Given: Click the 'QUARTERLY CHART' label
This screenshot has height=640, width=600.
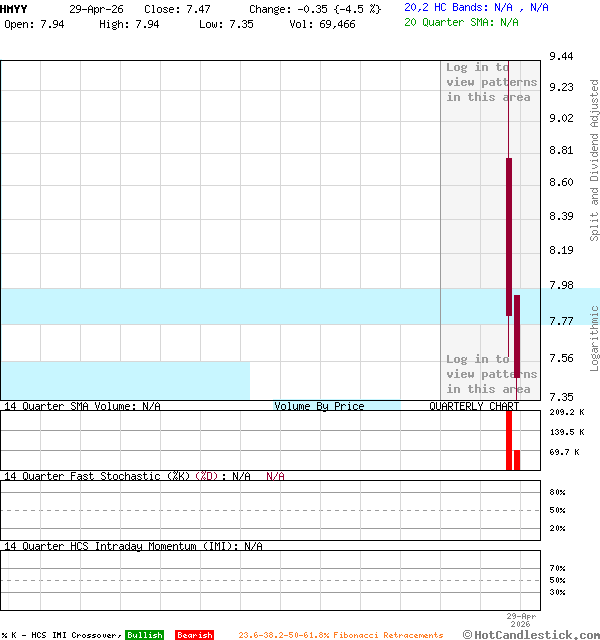Looking at the screenshot, I should (x=474, y=406).
